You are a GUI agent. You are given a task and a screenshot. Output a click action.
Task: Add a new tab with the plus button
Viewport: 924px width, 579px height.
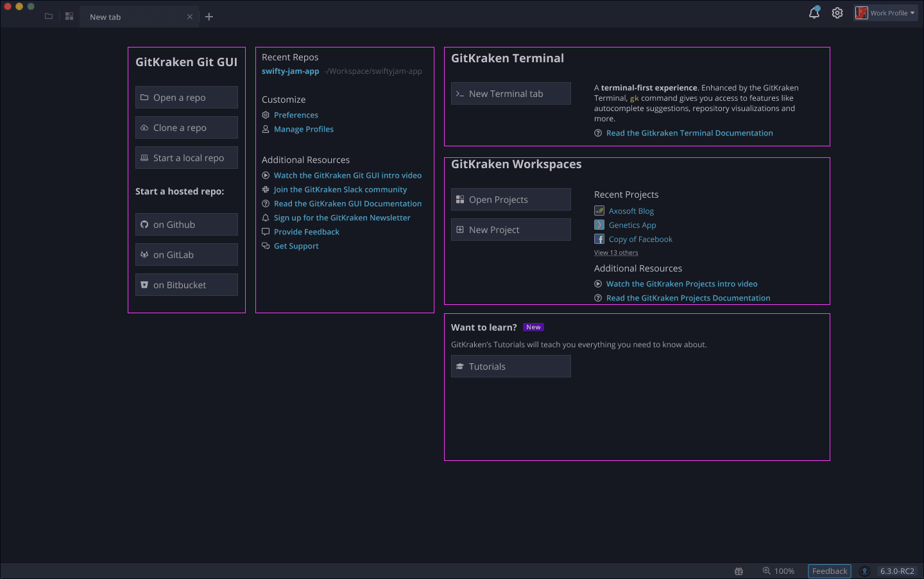(x=209, y=17)
